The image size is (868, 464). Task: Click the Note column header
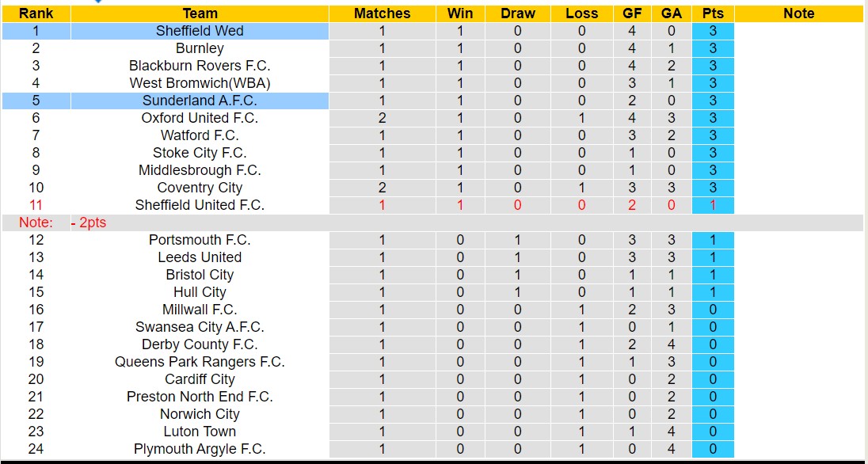[798, 13]
